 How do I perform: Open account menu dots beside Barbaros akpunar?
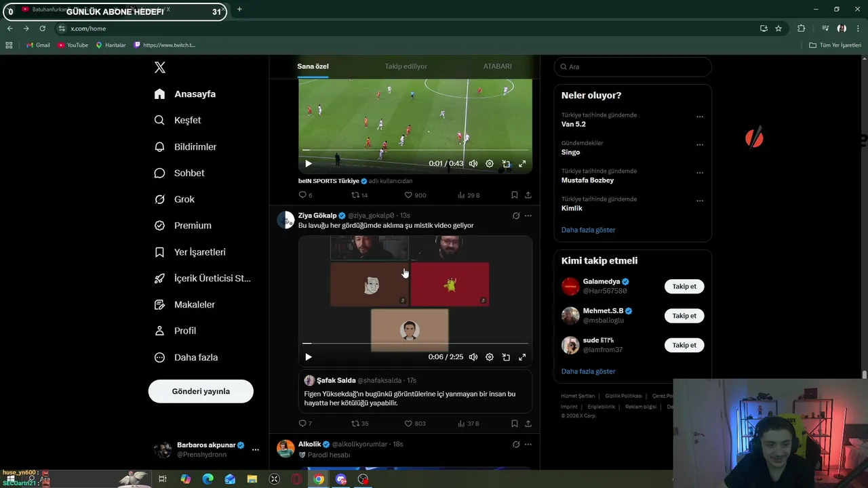tap(255, 449)
